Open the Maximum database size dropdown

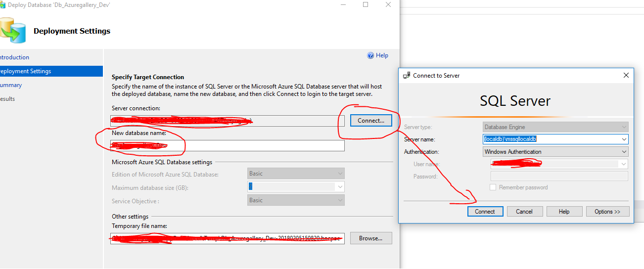click(x=296, y=187)
